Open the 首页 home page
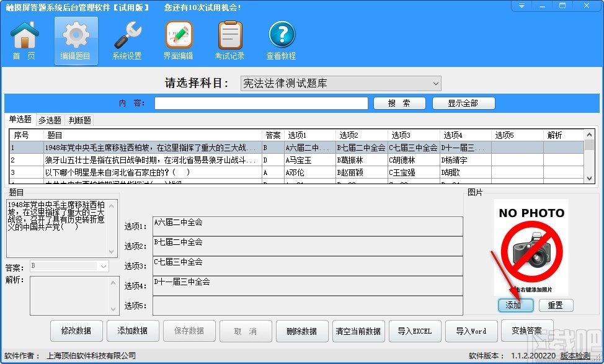The image size is (604, 364). (24, 39)
